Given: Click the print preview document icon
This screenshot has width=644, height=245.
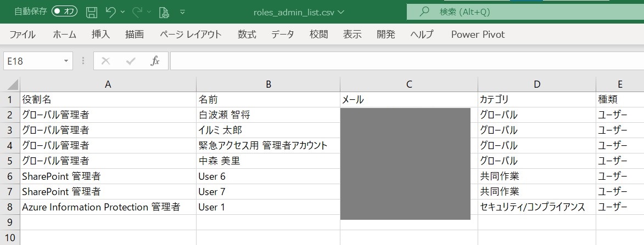Looking at the screenshot, I should [x=164, y=12].
